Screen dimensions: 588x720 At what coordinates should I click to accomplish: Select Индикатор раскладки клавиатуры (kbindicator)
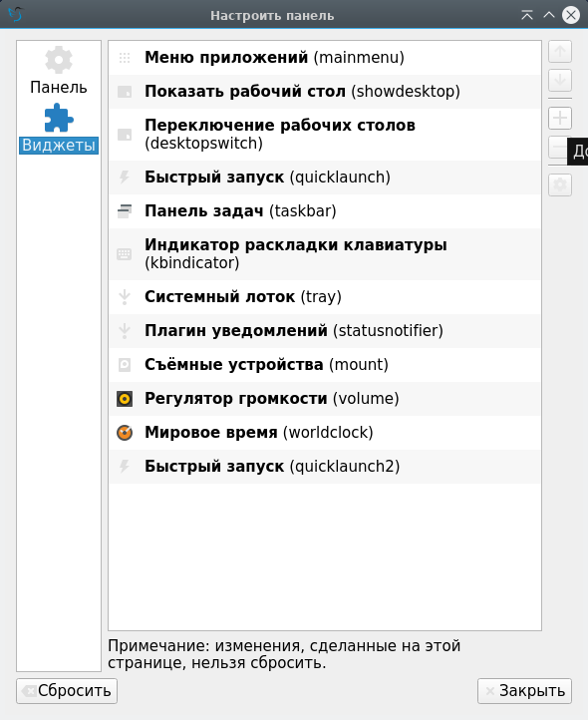pyautogui.click(x=325, y=254)
